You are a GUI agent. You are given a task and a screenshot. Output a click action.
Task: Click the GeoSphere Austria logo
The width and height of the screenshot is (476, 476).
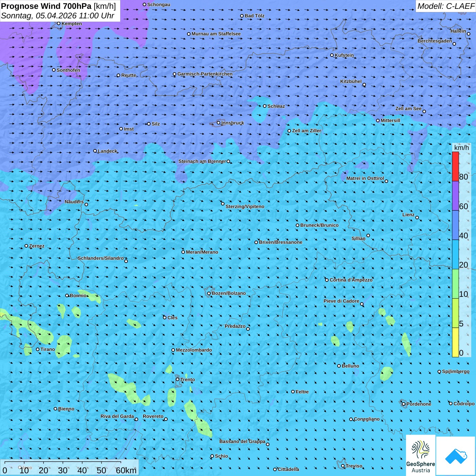click(x=421, y=455)
